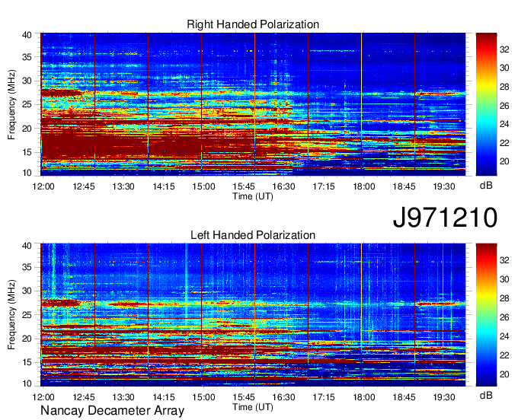
Task: Click the 30 MHz tick on upper plot
Action: pyautogui.click(x=27, y=81)
